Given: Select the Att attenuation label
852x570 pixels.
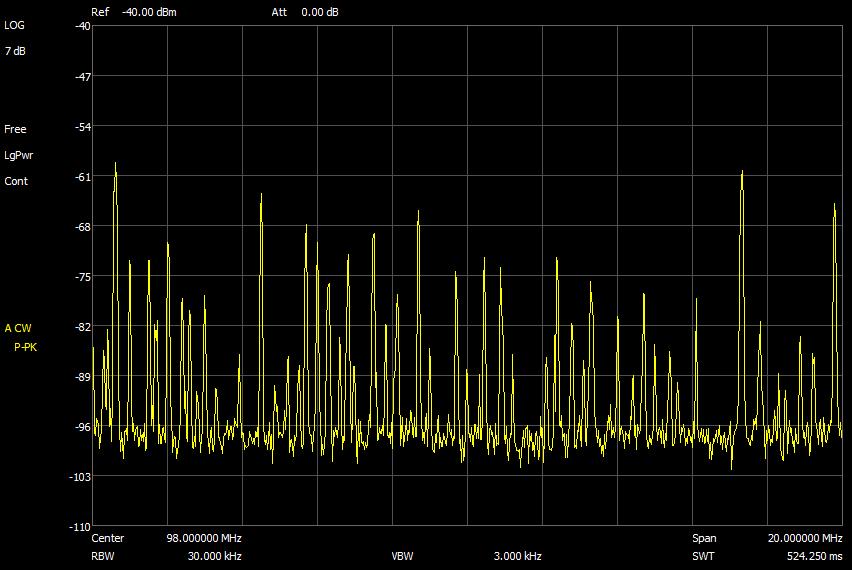Looking at the screenshot, I should click(x=279, y=12).
